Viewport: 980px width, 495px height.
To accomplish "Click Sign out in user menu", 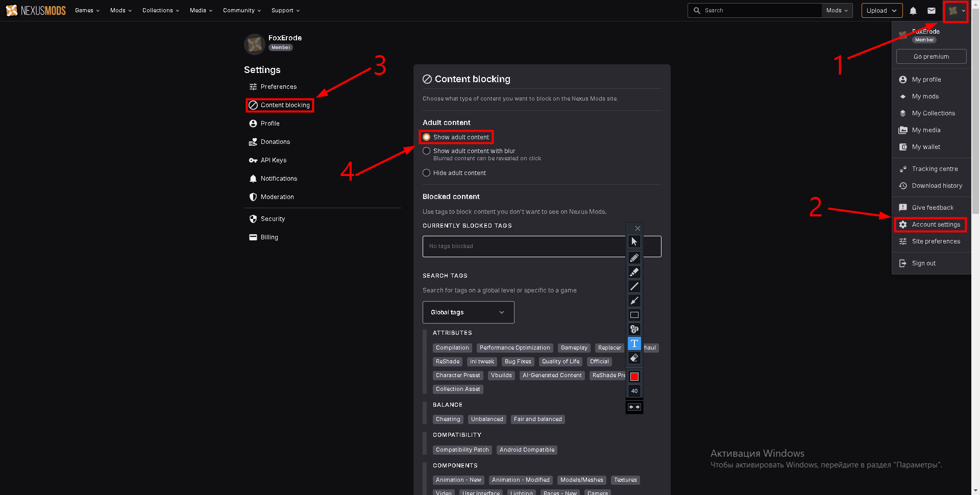I will 923,263.
